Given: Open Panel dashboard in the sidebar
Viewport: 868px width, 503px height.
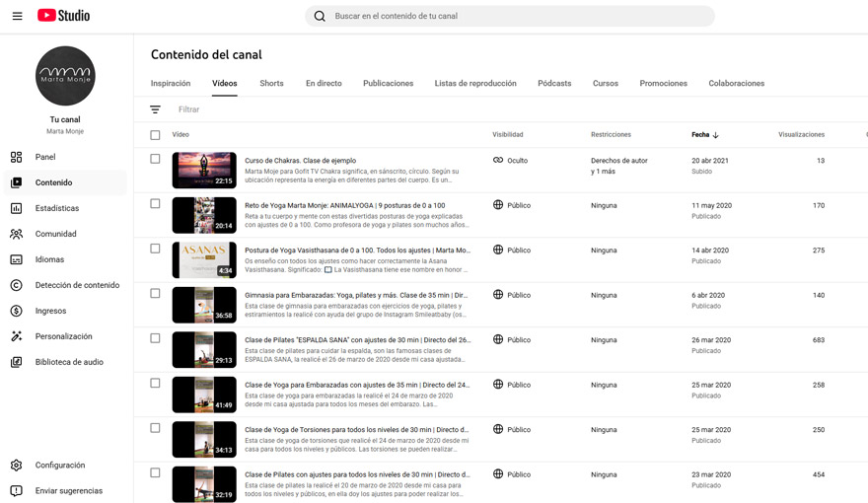Looking at the screenshot, I should (45, 157).
